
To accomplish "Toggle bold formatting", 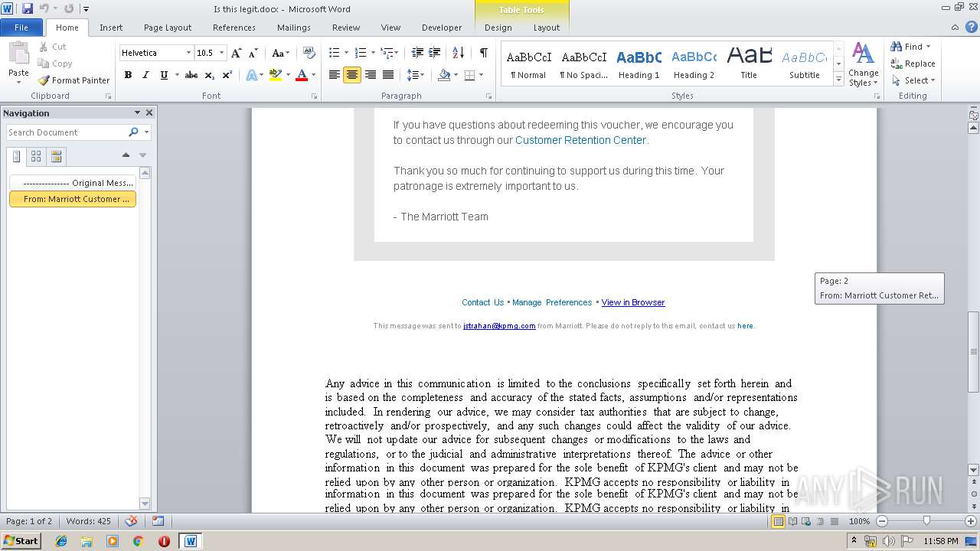I will click(128, 75).
